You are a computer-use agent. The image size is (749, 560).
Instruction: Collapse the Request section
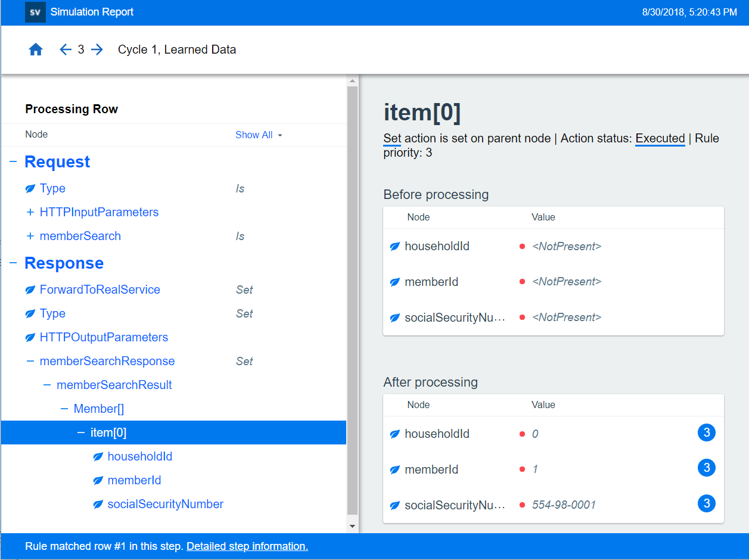[x=13, y=162]
